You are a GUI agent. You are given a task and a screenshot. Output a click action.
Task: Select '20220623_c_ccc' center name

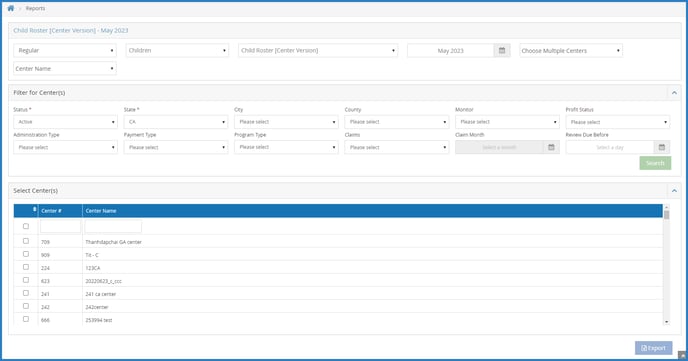pyautogui.click(x=104, y=281)
